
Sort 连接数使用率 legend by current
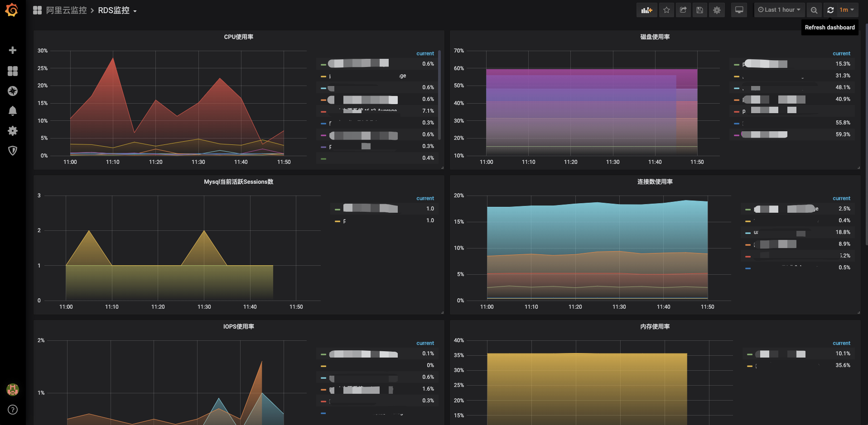click(841, 198)
